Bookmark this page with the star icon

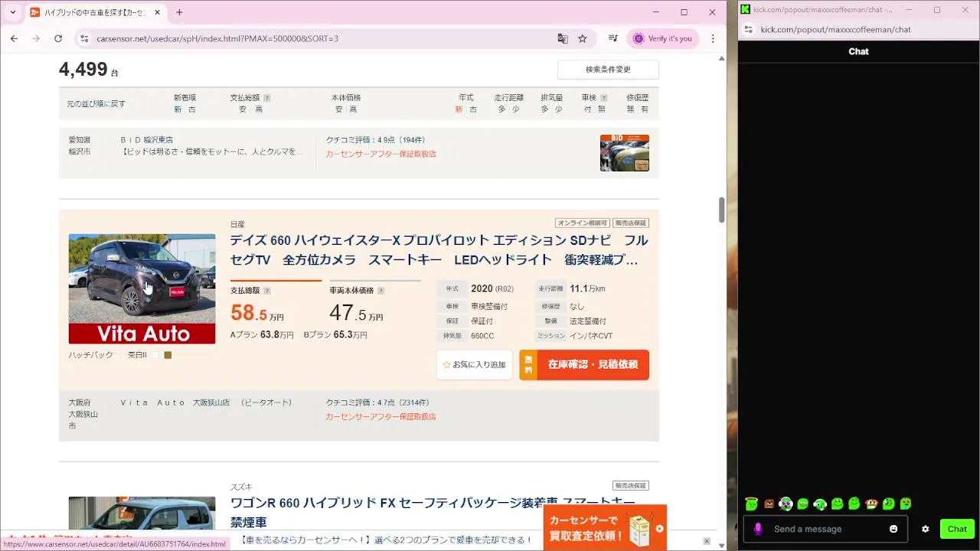point(583,38)
